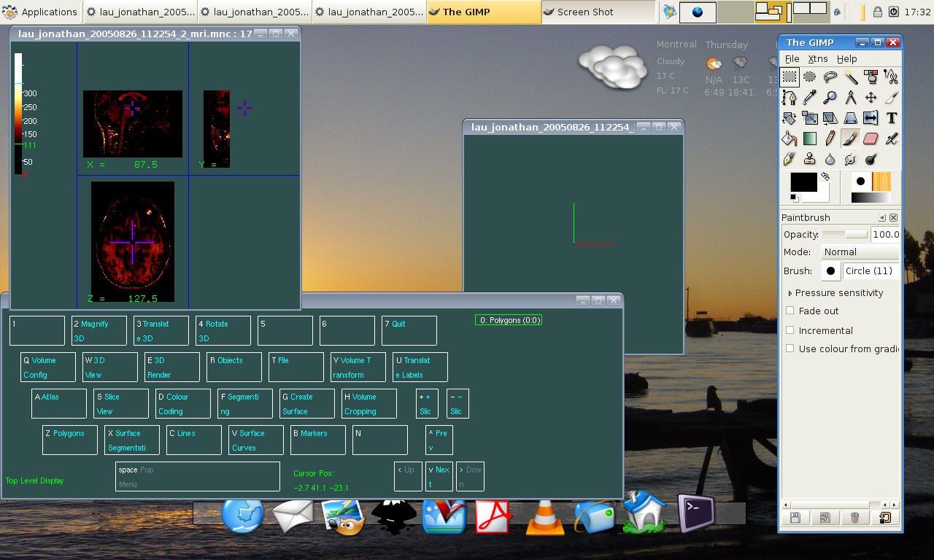Choose the Crop knife tool

pyautogui.click(x=891, y=97)
